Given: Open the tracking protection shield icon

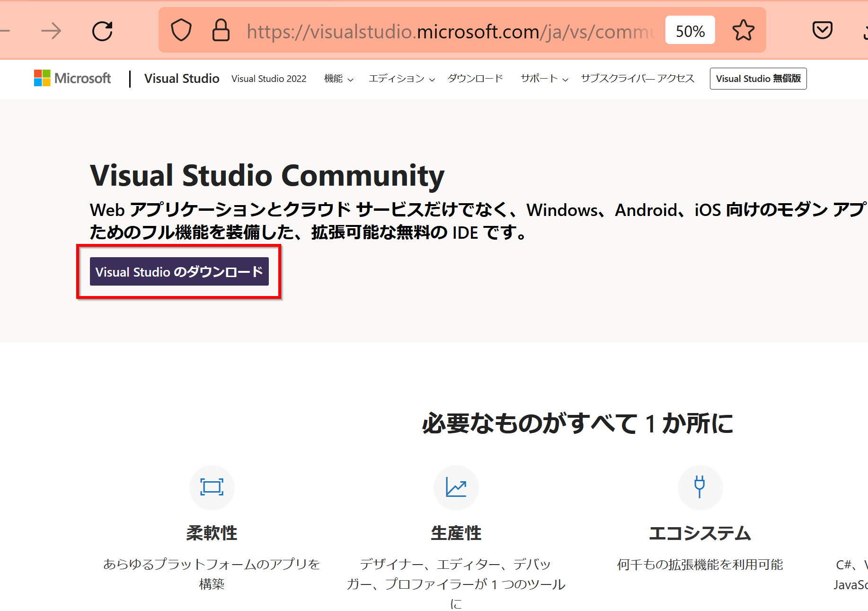Looking at the screenshot, I should point(181,30).
